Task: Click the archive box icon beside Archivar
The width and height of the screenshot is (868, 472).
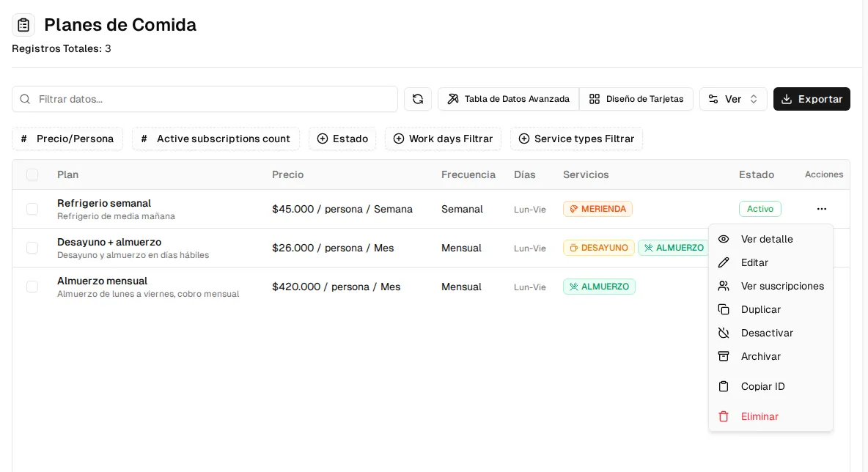Action: click(724, 356)
